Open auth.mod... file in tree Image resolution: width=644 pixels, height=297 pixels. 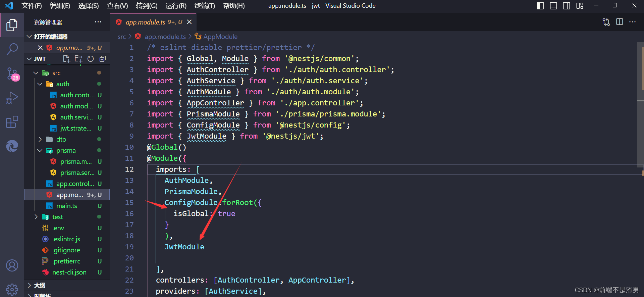[x=67, y=106]
